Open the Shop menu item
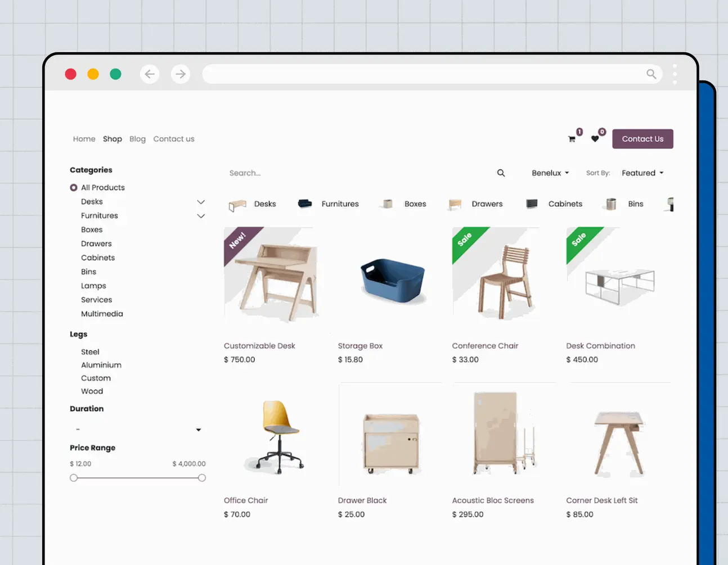Viewport: 728px width, 565px height. coord(113,139)
